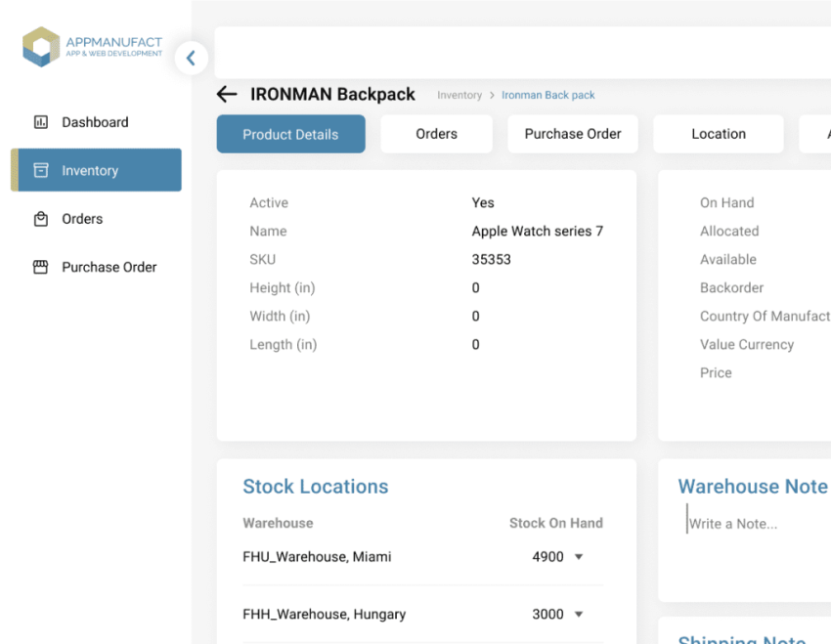The width and height of the screenshot is (831, 644).
Task: Click the AppManufact hexagon logo
Action: tap(41, 47)
